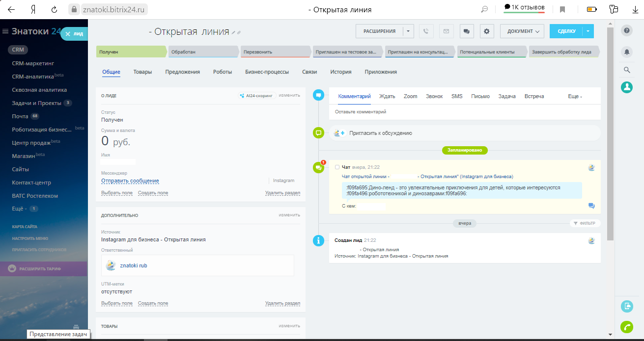Mark the Чат activity checkbox completed

point(337,167)
